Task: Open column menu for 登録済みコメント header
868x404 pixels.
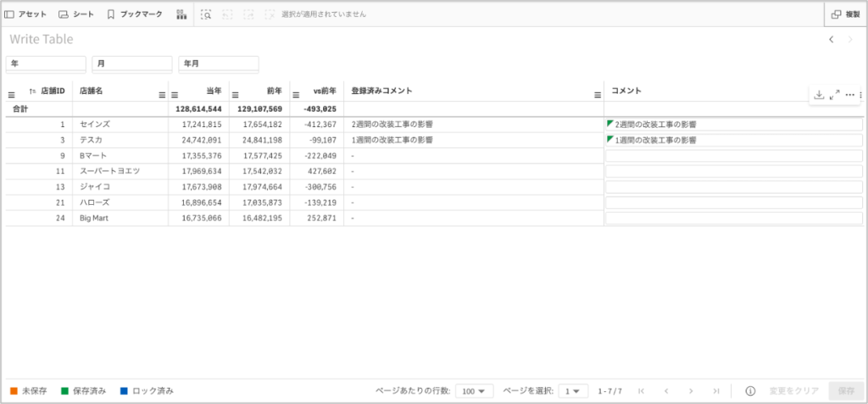Action: click(597, 95)
